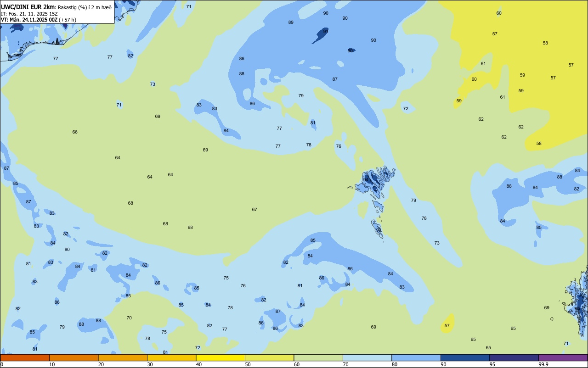Click the 40–50 bright yellow legend swatch

[220, 357]
